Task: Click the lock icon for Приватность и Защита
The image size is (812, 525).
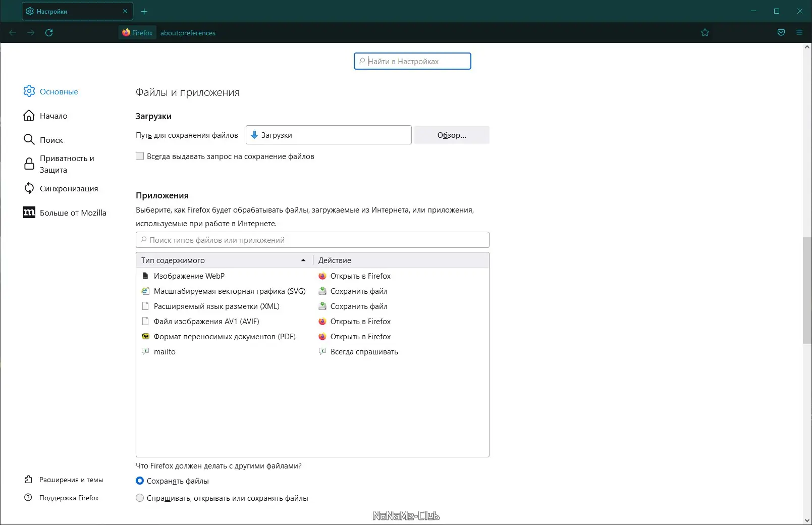Action: 29,164
